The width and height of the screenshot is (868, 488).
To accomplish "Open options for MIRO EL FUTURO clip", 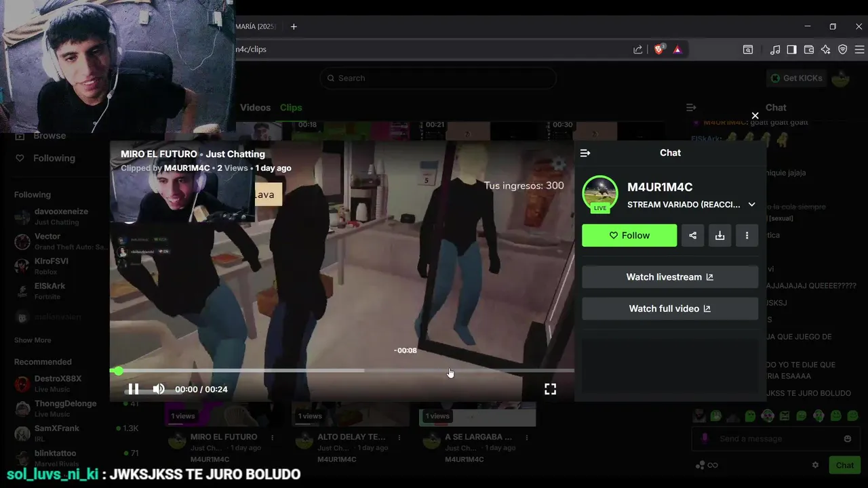I will pos(272,437).
